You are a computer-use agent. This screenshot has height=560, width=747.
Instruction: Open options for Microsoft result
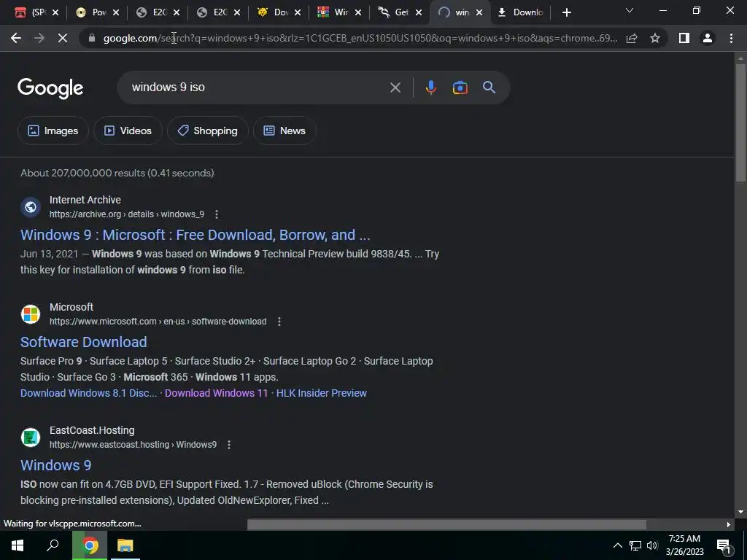(x=279, y=322)
